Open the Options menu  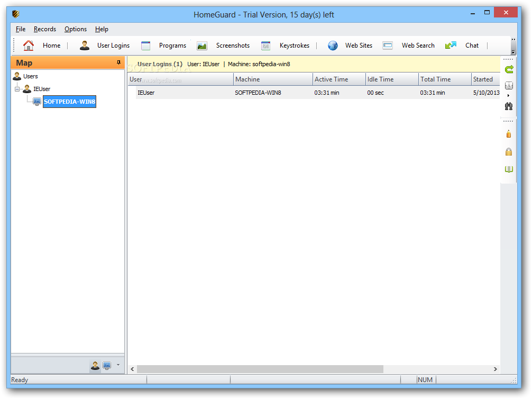pos(75,29)
